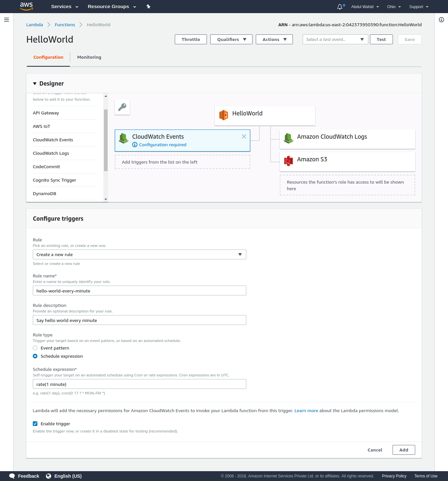Go to Functions breadcrumb link
The image size is (448, 481).
coord(65,25)
